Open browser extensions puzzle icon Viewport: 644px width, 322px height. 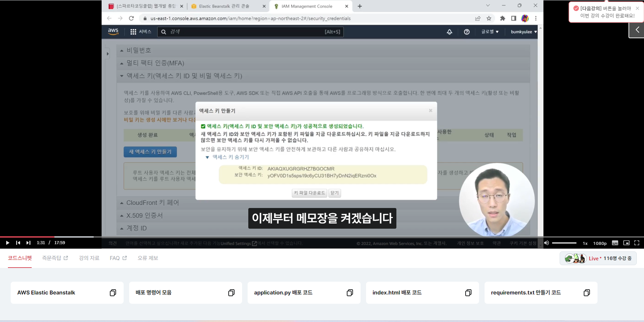(502, 19)
